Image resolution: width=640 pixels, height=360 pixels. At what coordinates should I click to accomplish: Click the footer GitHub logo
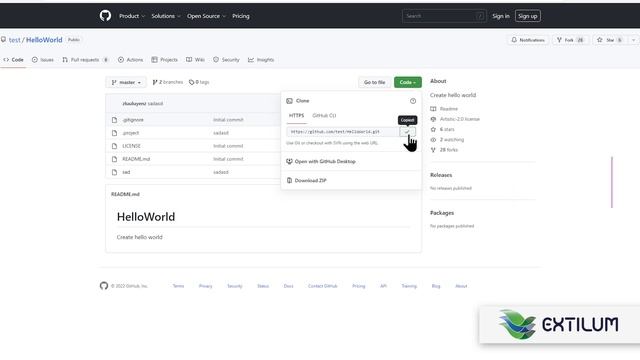coord(104,286)
